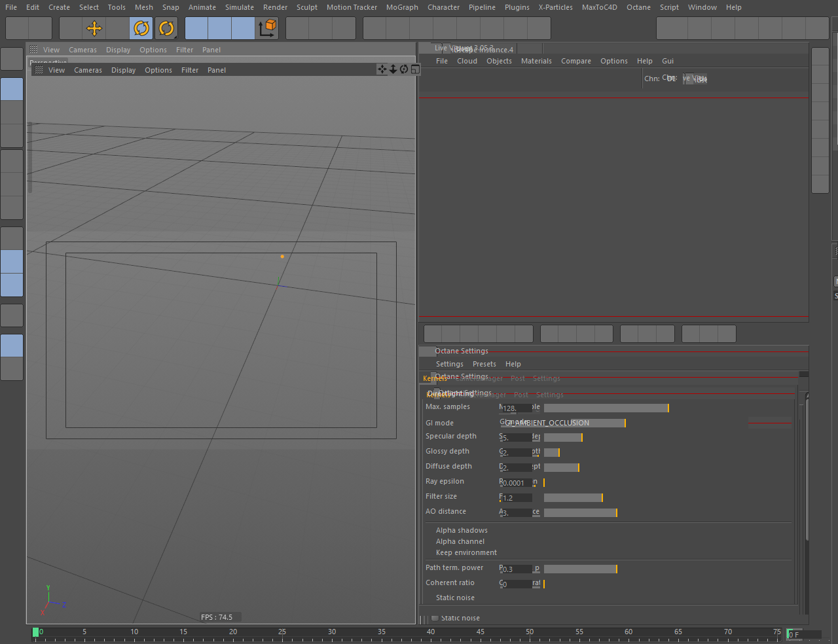Screen dimensions: 838x644
Task: Click the FPS : 74.5 readout in viewport
Action: pyautogui.click(x=217, y=617)
